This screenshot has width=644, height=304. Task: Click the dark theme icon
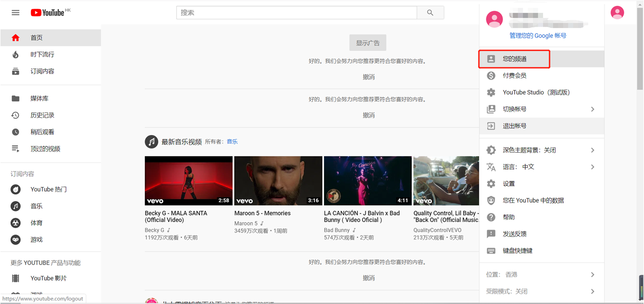click(491, 150)
